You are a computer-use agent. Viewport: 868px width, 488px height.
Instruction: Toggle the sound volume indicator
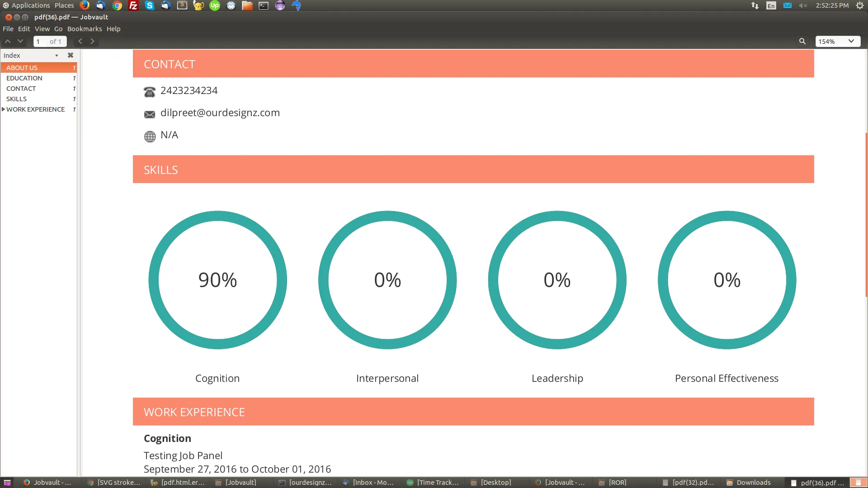pos(803,5)
